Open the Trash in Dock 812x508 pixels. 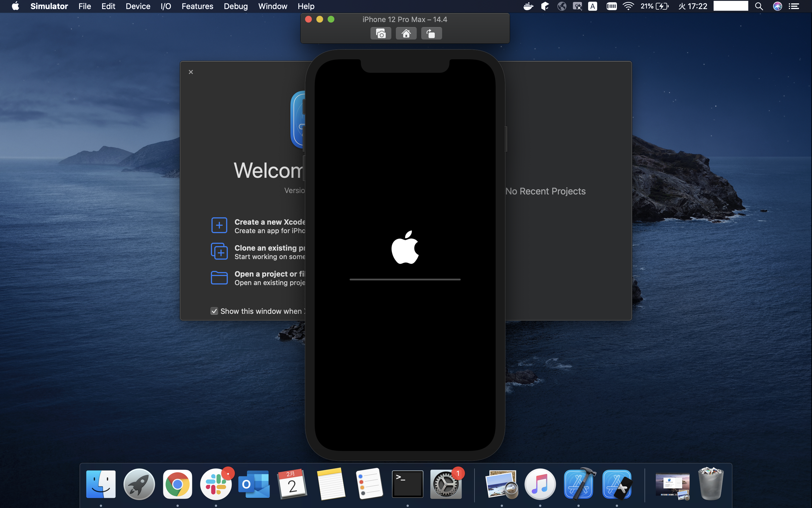point(711,483)
